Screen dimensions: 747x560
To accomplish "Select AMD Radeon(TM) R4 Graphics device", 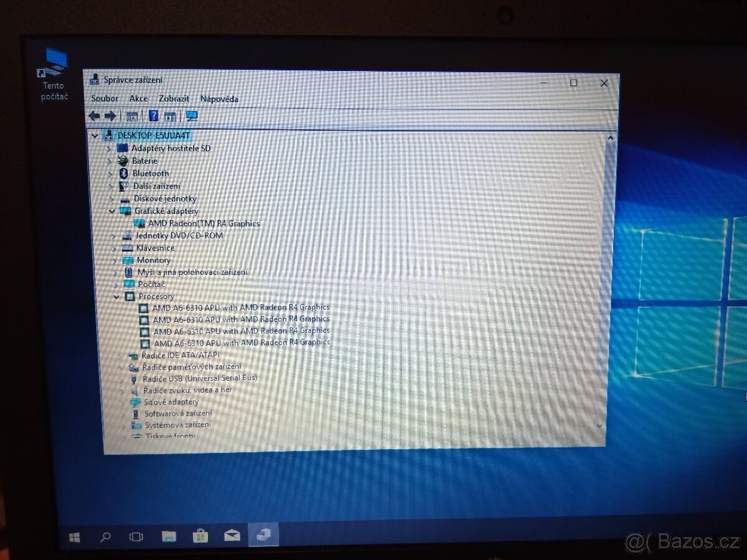I will tap(204, 223).
